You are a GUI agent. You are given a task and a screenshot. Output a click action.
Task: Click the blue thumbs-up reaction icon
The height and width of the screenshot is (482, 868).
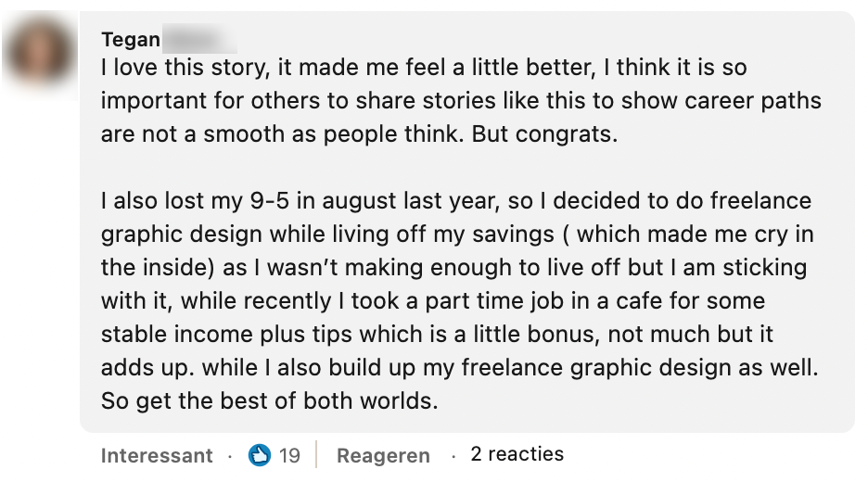[259, 455]
